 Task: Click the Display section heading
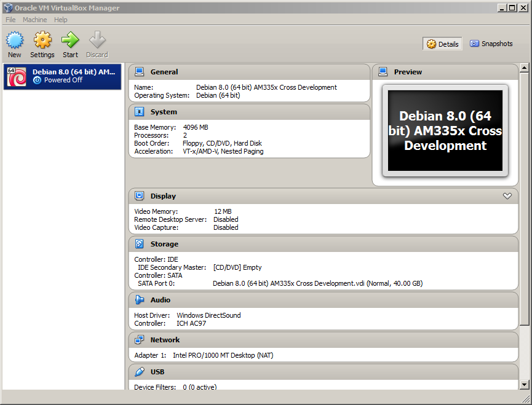(163, 196)
